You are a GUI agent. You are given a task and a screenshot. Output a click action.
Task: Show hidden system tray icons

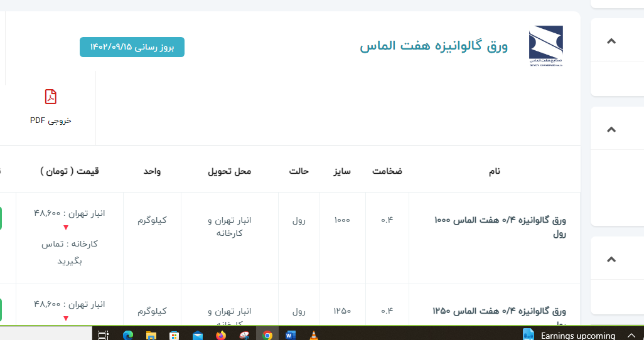click(x=631, y=335)
